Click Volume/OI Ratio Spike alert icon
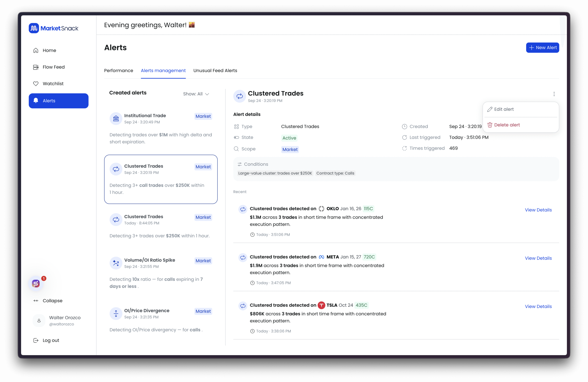 [116, 263]
